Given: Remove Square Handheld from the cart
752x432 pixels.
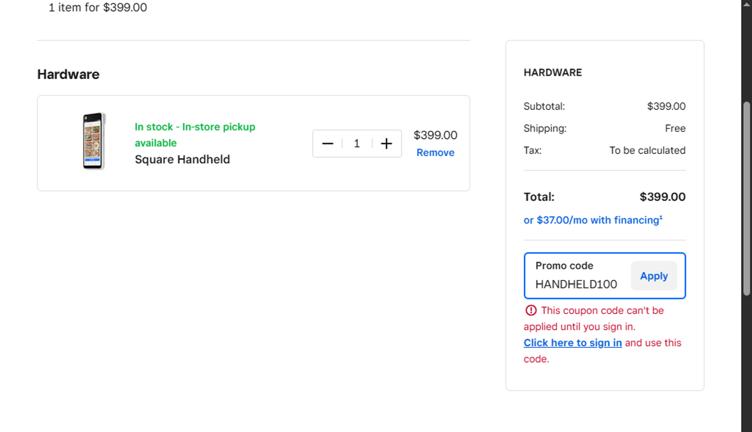Looking at the screenshot, I should (435, 152).
